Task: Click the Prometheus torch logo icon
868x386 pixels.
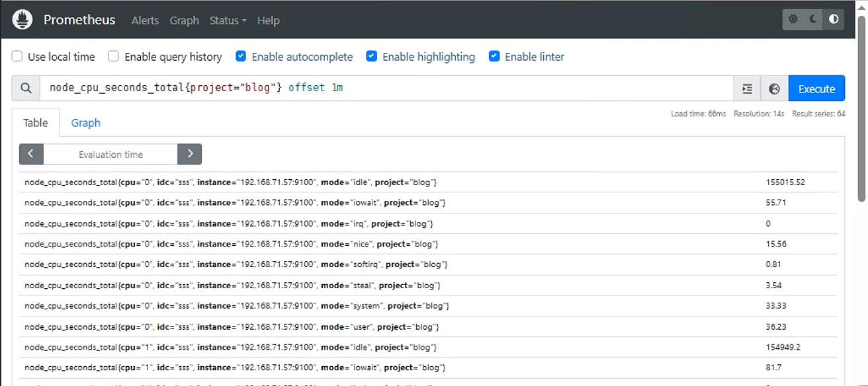Action: pos(22,20)
